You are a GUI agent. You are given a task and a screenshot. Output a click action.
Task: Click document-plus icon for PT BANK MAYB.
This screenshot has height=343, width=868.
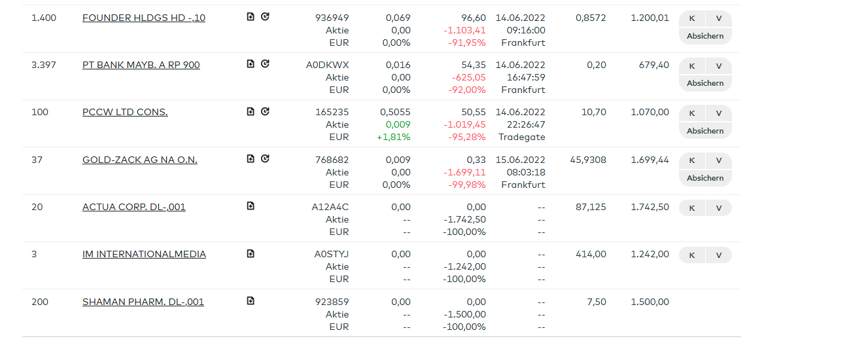(x=251, y=63)
